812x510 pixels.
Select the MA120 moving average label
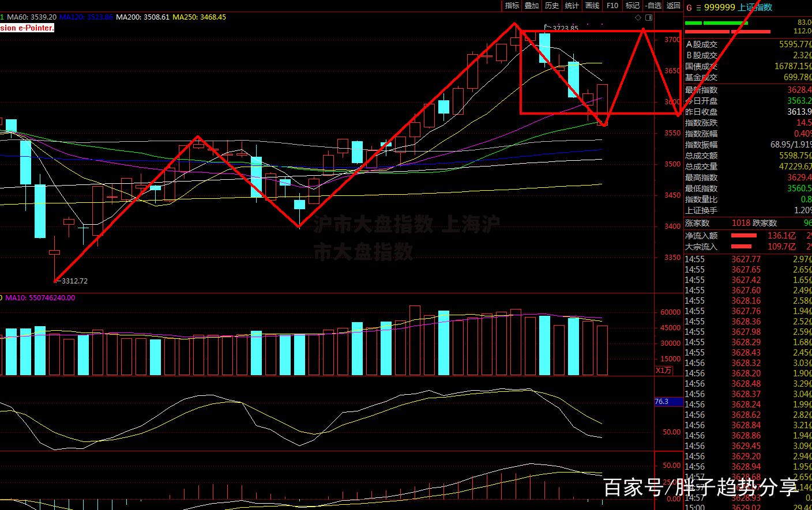(86, 17)
